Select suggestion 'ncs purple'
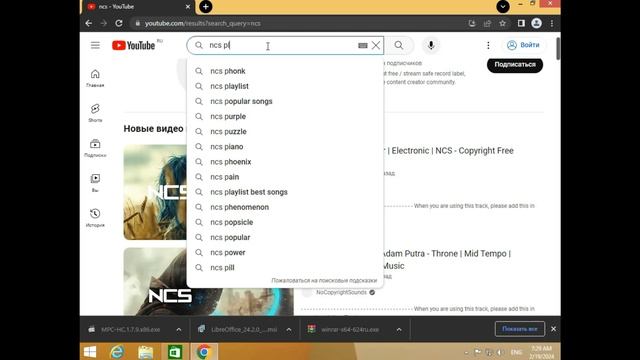This screenshot has height=360, width=640. pos(285,116)
